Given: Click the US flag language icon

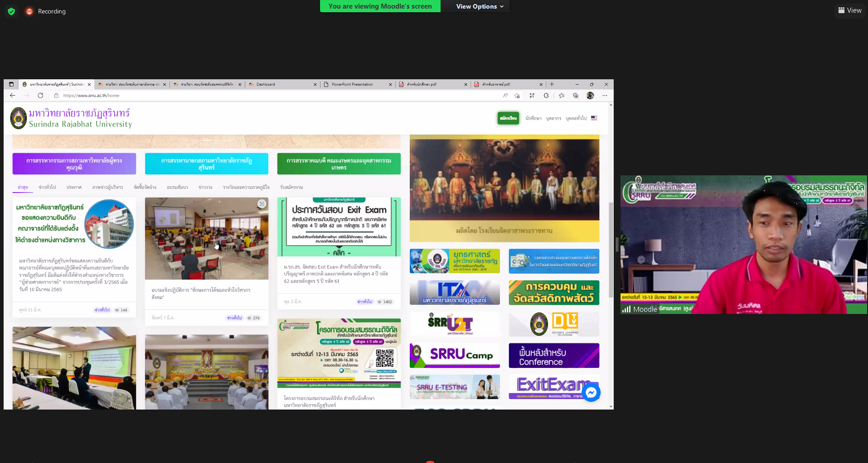Looking at the screenshot, I should point(594,118).
